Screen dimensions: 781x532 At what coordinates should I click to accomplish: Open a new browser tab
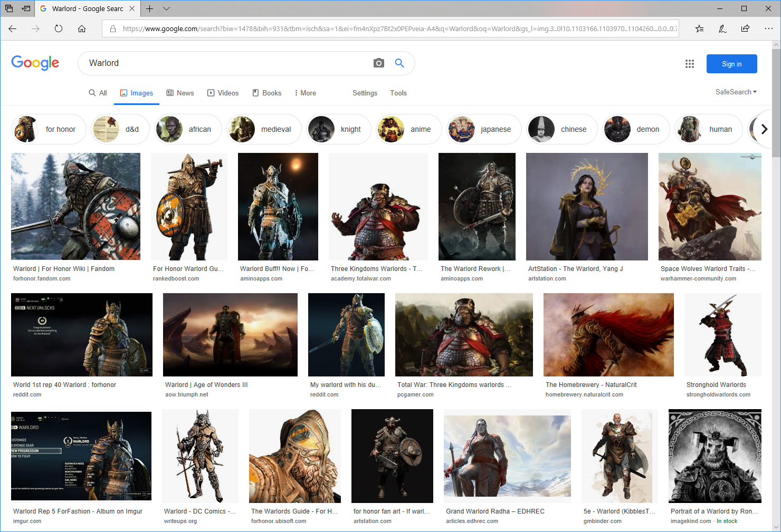(150, 8)
